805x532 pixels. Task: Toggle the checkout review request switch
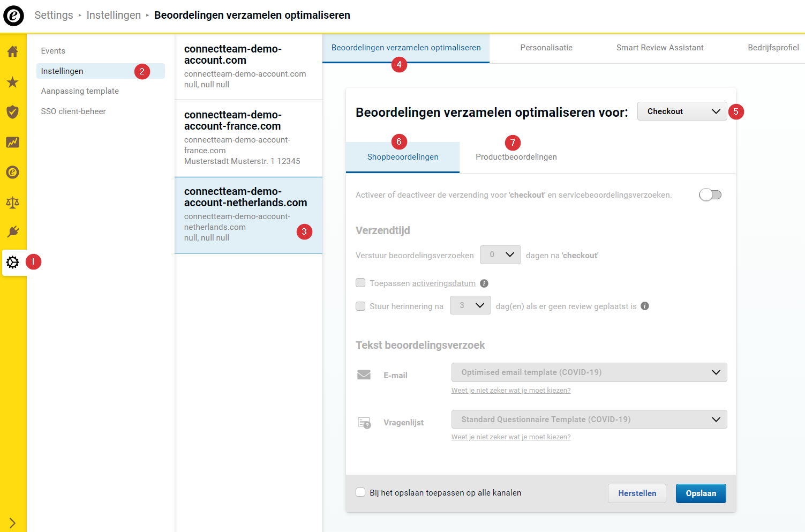[x=710, y=194]
